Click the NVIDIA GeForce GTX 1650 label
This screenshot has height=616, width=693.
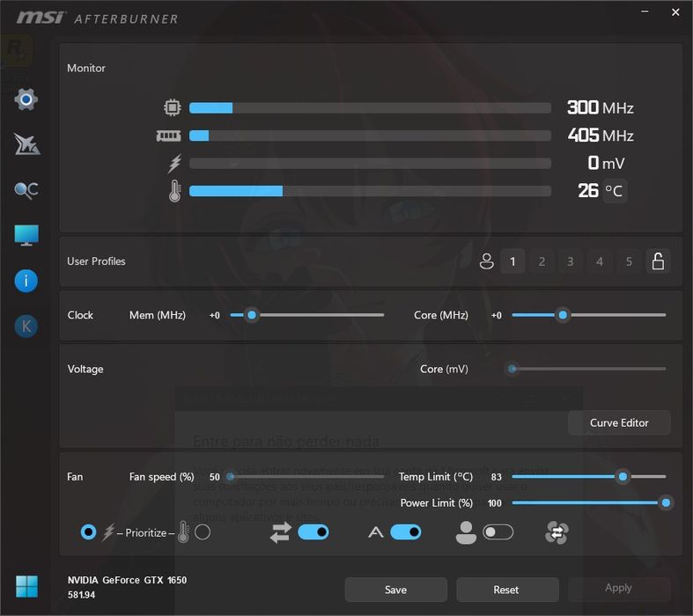point(128,580)
